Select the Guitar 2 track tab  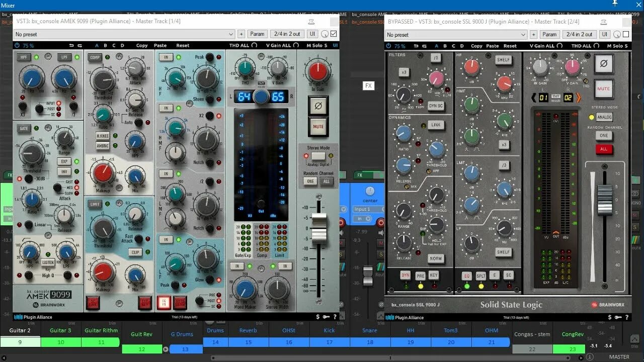[20, 330]
